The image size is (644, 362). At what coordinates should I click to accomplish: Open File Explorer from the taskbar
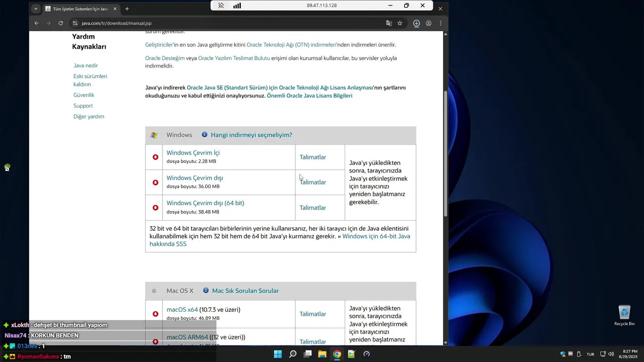click(x=322, y=354)
